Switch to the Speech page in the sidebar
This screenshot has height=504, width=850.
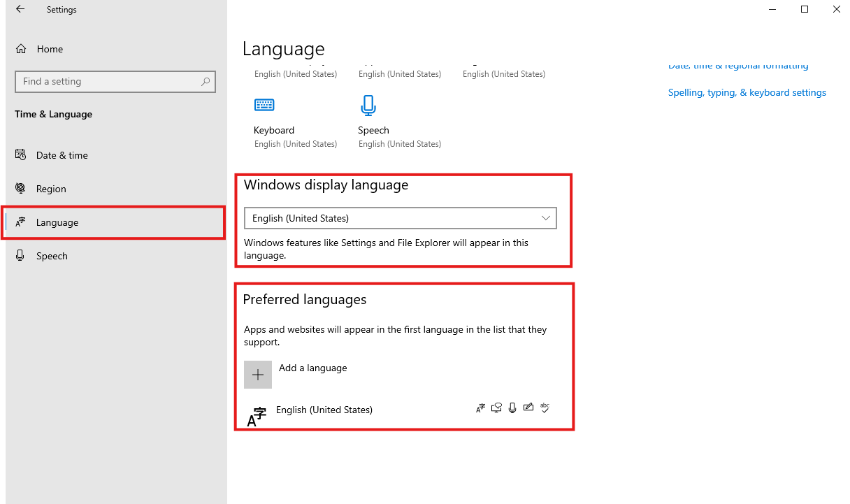[52, 256]
